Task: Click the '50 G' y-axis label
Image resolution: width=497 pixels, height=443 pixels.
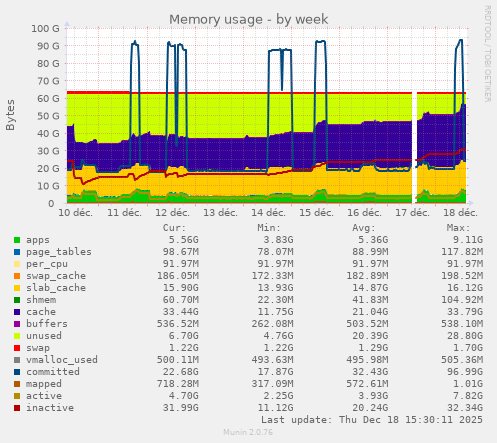Action: [48, 116]
